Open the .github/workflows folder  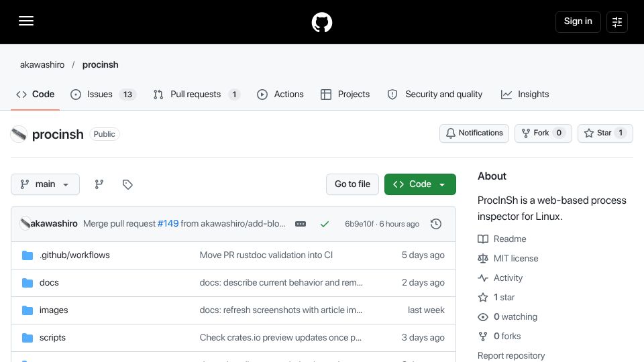click(x=74, y=255)
